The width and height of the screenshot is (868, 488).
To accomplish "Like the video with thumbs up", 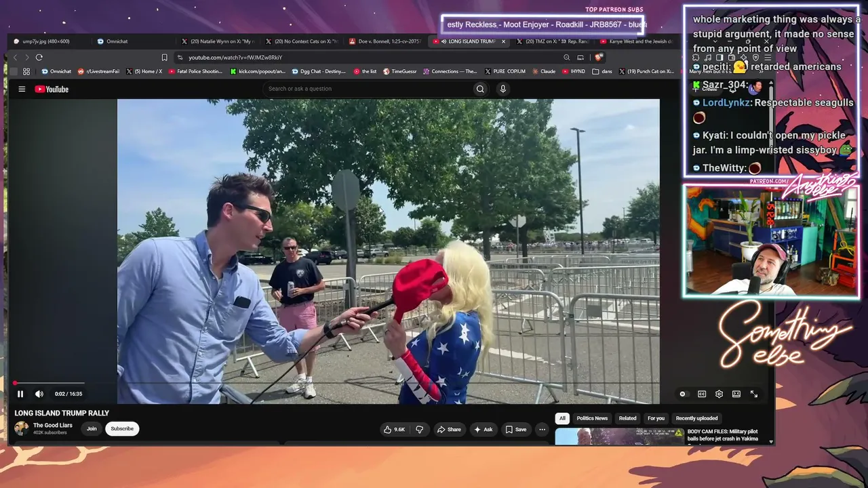I will click(x=395, y=429).
